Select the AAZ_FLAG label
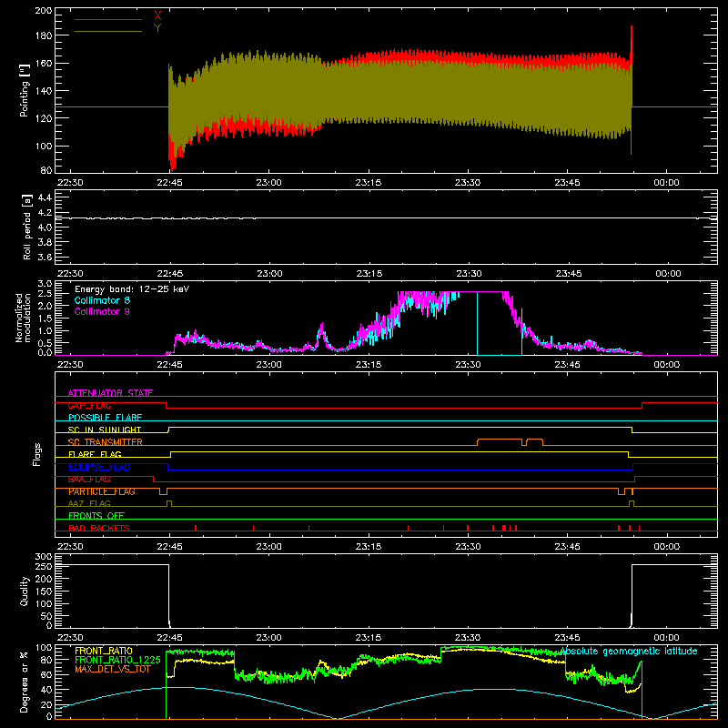The width and height of the screenshot is (728, 728). [89, 503]
